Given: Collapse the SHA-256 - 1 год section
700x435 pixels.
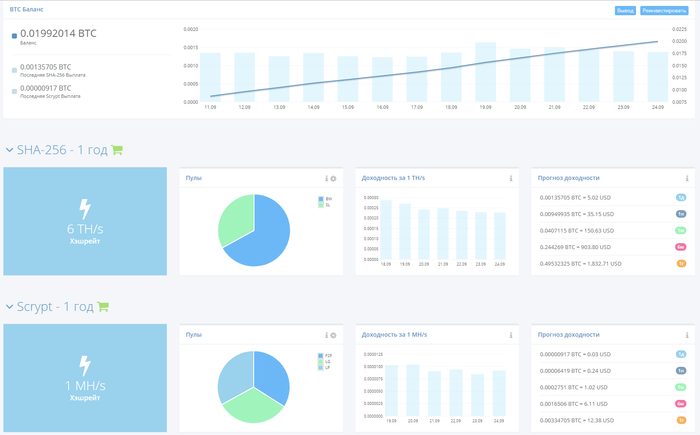Looking at the screenshot, I should click(9, 150).
